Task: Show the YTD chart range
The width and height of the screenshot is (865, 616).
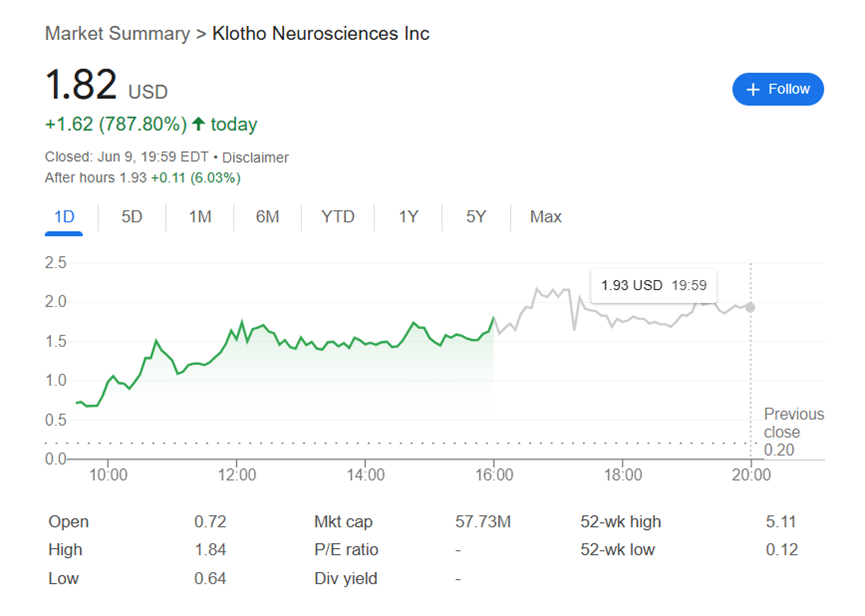Action: coord(338,217)
